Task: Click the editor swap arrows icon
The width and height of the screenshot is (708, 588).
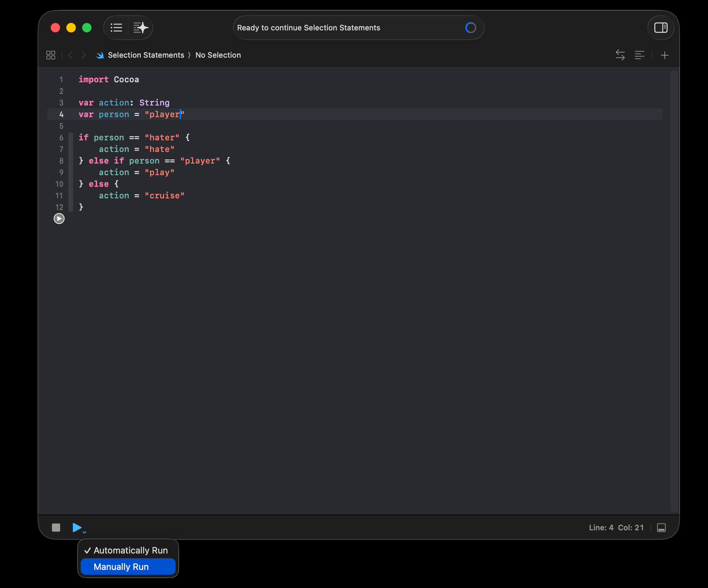Action: (x=620, y=55)
